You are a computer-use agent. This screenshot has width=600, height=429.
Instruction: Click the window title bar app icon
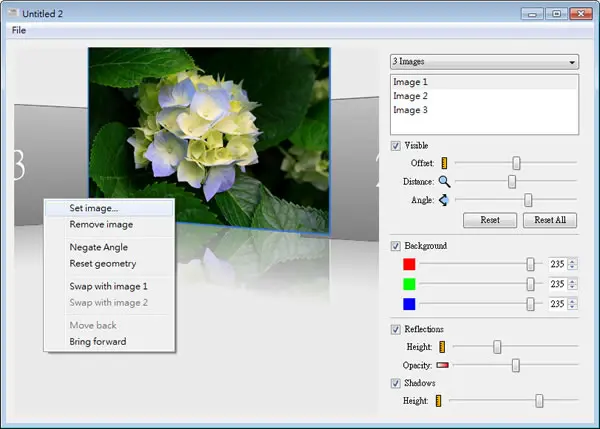click(13, 13)
